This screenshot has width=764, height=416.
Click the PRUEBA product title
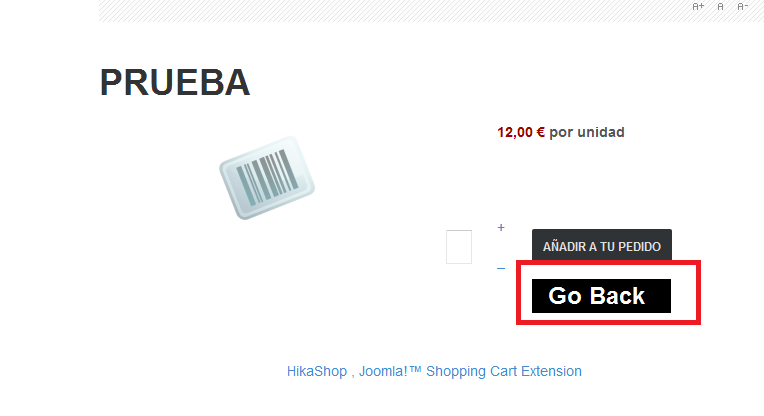175,83
